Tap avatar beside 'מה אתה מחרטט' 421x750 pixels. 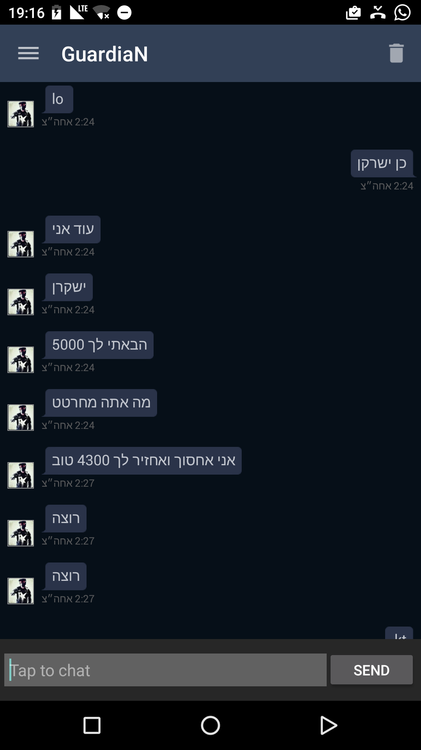coord(21,418)
